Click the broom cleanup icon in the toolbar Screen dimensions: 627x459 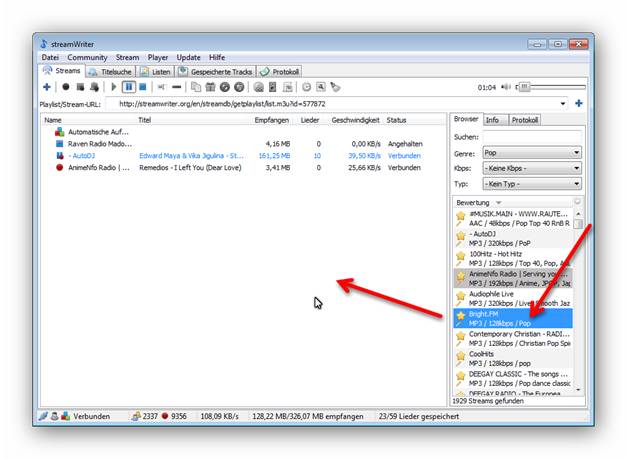click(335, 87)
